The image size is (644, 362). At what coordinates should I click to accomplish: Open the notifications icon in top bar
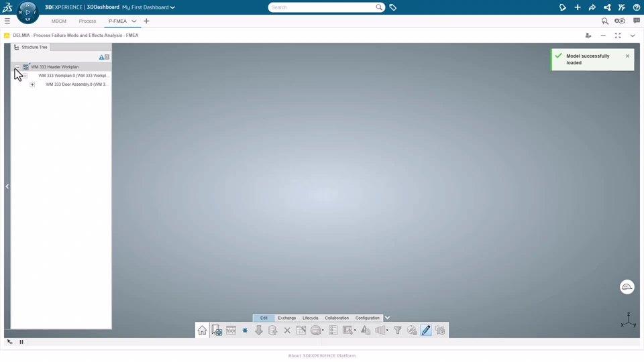tap(563, 7)
